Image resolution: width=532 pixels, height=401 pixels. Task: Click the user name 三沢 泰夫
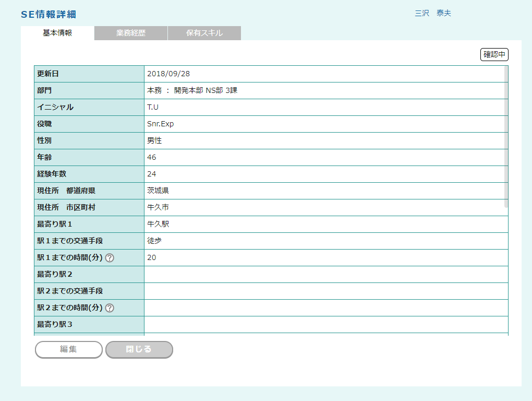coord(432,14)
